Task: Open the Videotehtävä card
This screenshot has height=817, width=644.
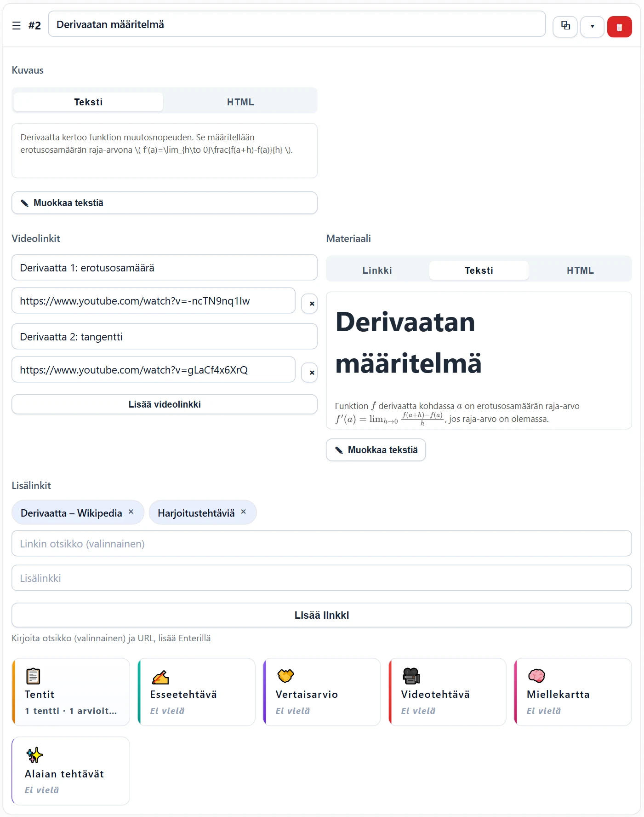Action: [447, 692]
